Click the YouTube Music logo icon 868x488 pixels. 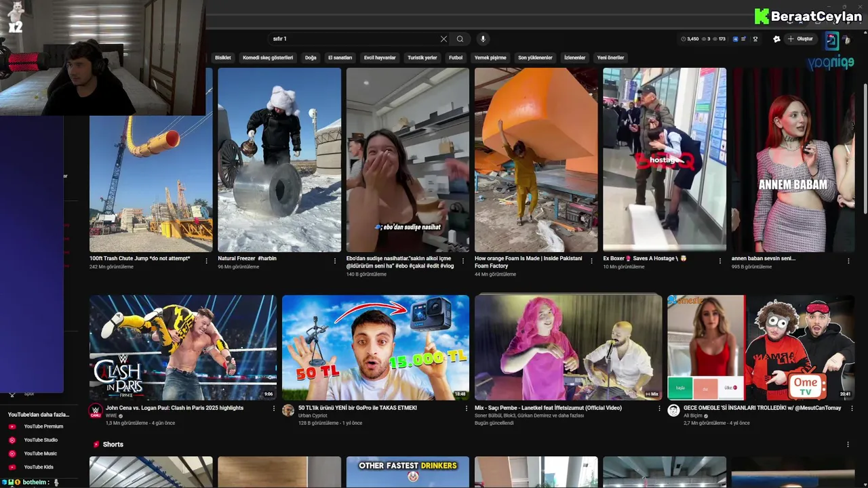tap(12, 453)
